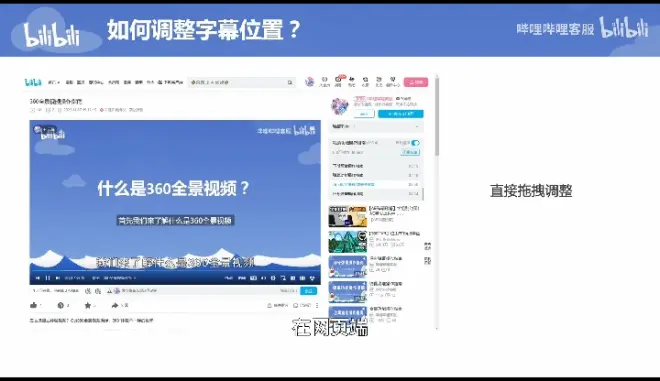
Task: Click the danmaku text input field
Action: [x=202, y=291]
